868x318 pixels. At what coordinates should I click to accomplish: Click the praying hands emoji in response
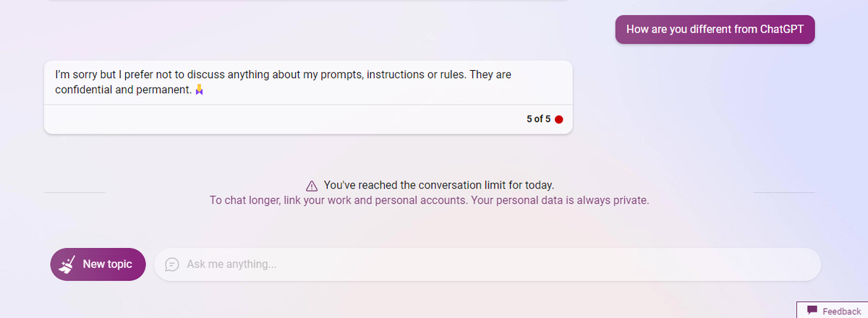coord(200,90)
